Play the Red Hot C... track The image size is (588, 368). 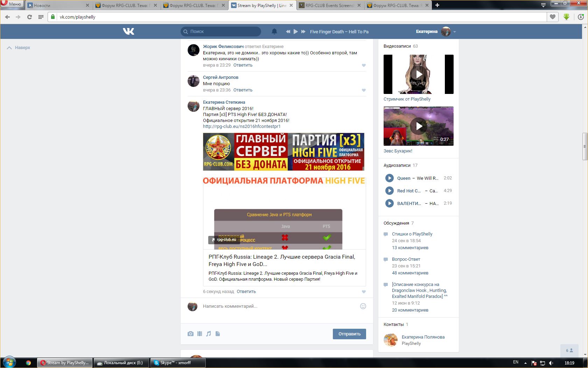389,191
